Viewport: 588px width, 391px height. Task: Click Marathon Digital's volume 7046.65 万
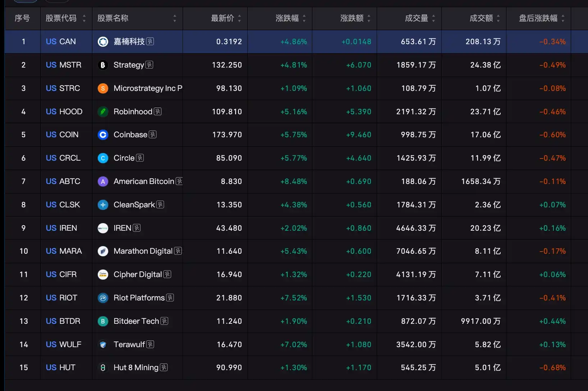[416, 251]
